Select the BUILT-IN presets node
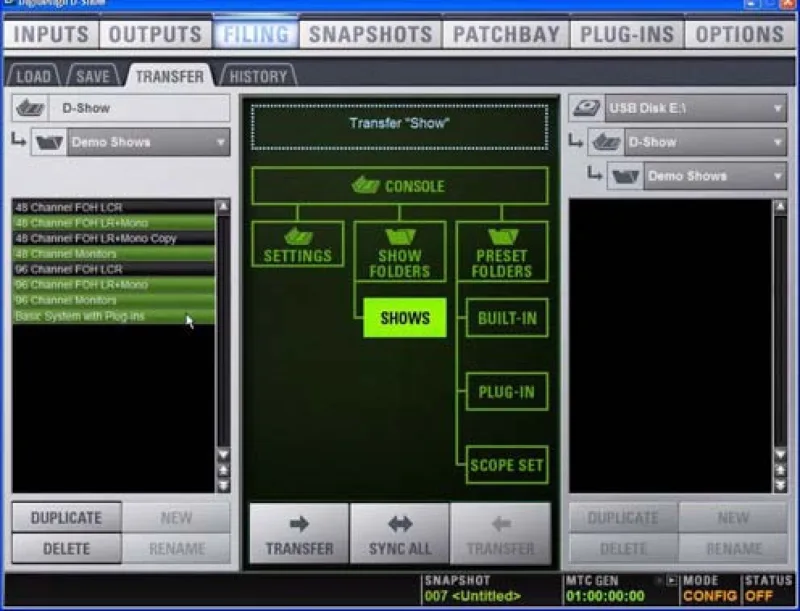The height and width of the screenshot is (611, 800). point(507,318)
